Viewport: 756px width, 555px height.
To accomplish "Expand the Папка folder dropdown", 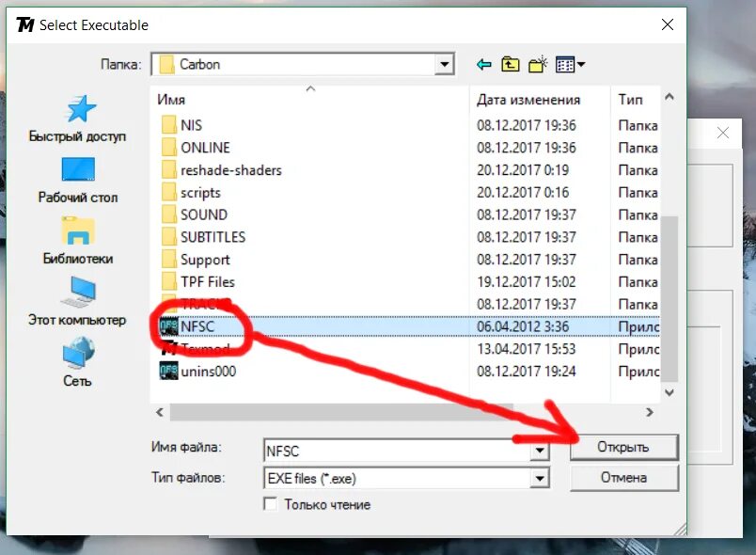I will click(x=444, y=64).
